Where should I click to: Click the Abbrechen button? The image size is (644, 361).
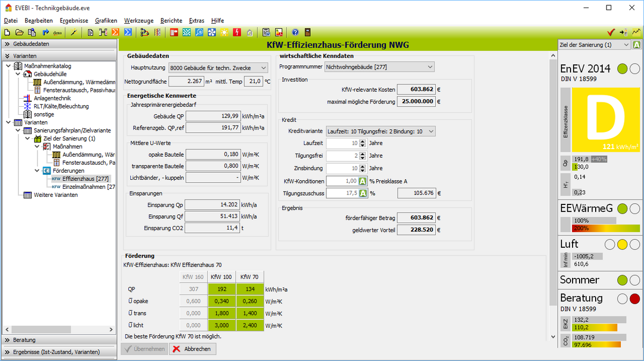tap(193, 349)
